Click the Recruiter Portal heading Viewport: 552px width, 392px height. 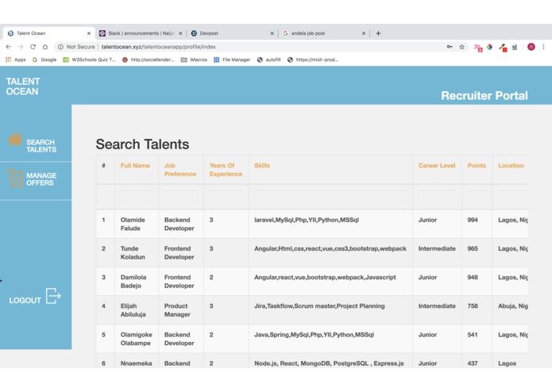pyautogui.click(x=484, y=96)
